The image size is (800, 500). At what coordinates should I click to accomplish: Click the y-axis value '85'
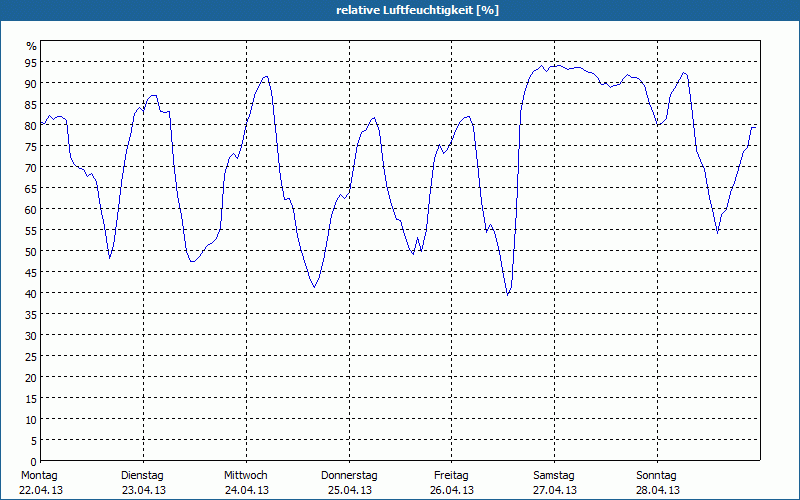pos(31,105)
